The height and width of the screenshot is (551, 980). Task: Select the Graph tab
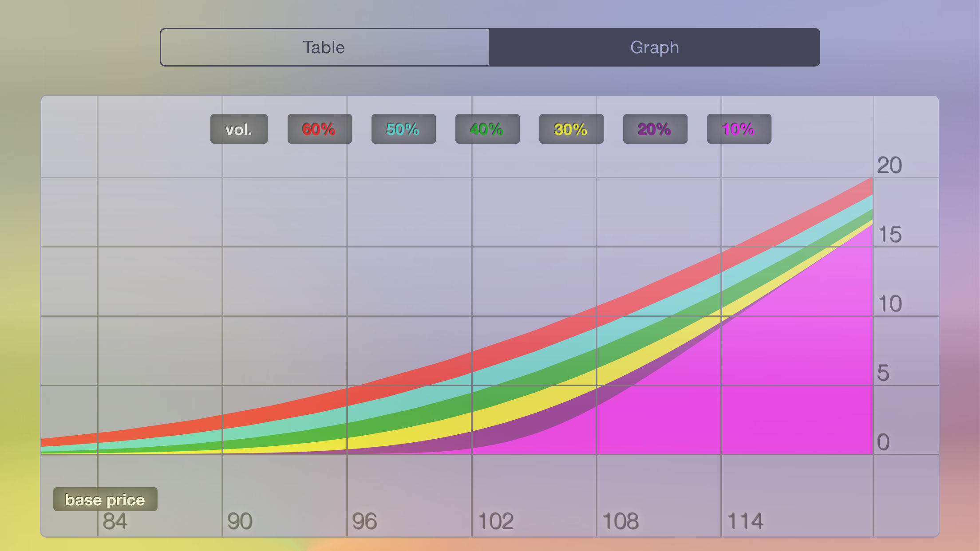coord(654,47)
